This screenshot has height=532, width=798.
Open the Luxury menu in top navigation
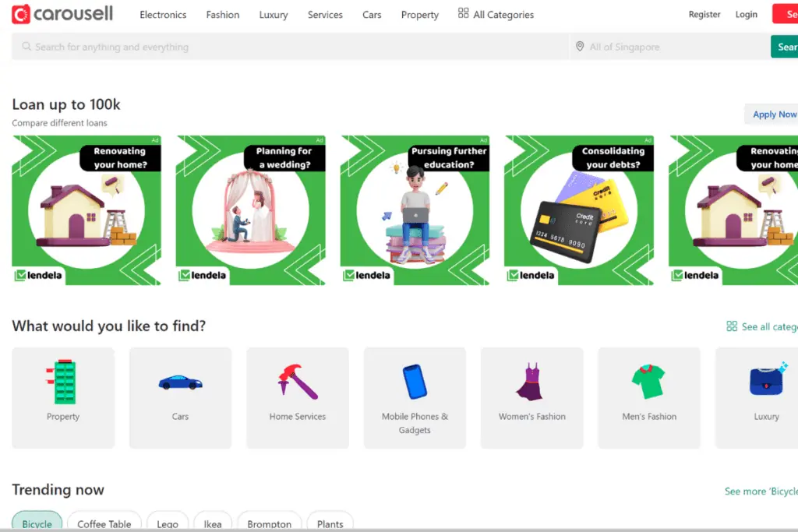(x=274, y=15)
